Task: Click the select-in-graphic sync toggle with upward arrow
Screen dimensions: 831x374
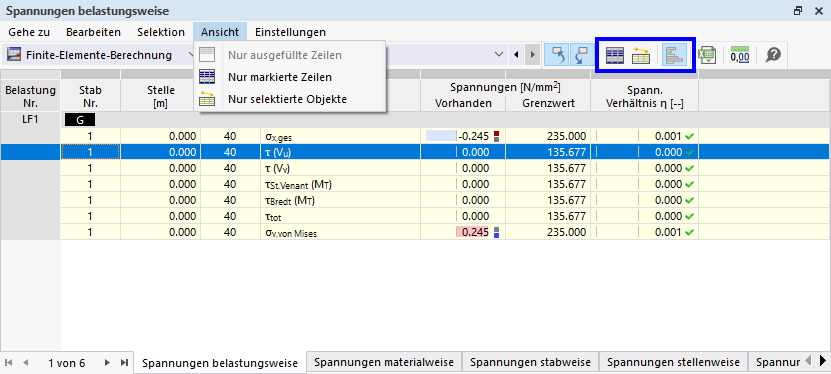Action: tap(556, 55)
